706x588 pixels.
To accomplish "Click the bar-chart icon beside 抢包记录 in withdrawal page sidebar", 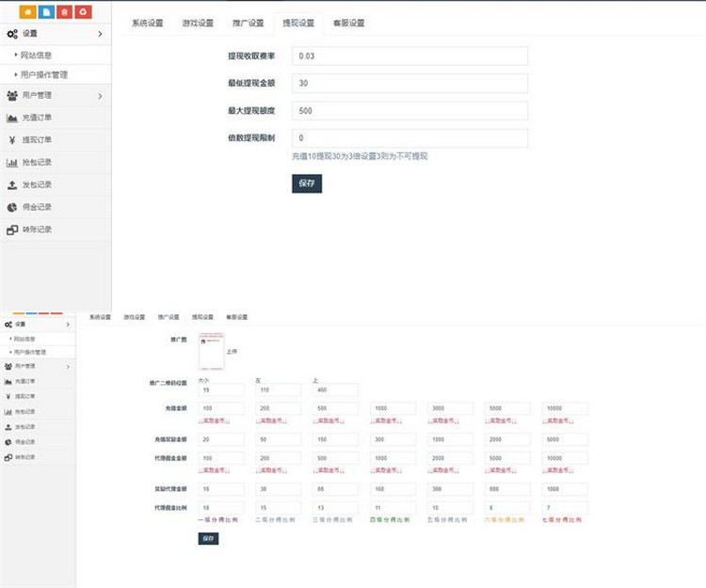I will pos(12,163).
